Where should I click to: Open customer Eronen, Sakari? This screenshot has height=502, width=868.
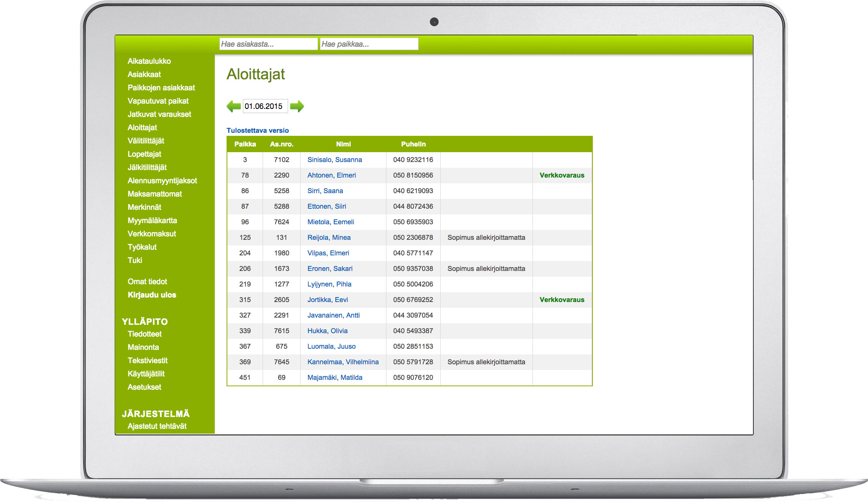[x=330, y=269]
